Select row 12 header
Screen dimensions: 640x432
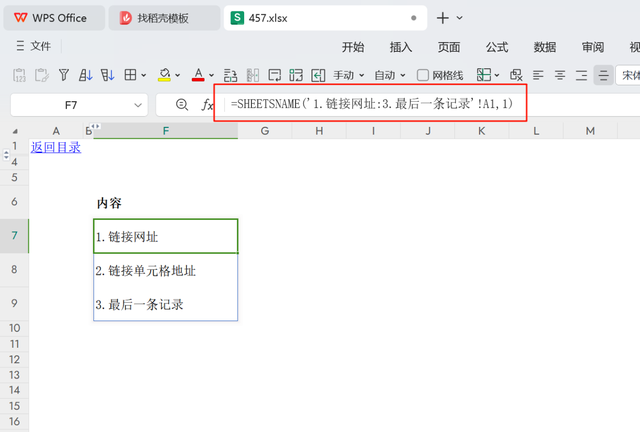[14, 359]
